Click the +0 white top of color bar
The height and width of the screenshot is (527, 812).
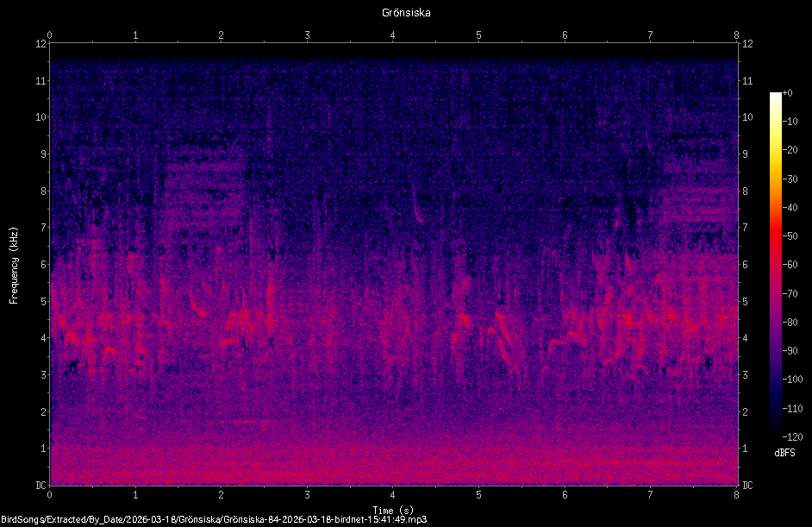pyautogui.click(x=775, y=94)
